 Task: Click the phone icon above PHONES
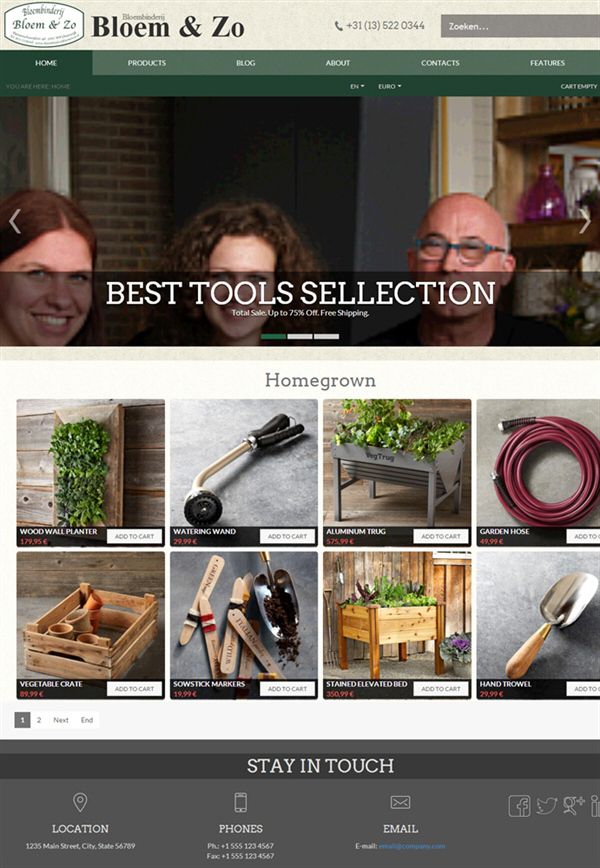240,802
